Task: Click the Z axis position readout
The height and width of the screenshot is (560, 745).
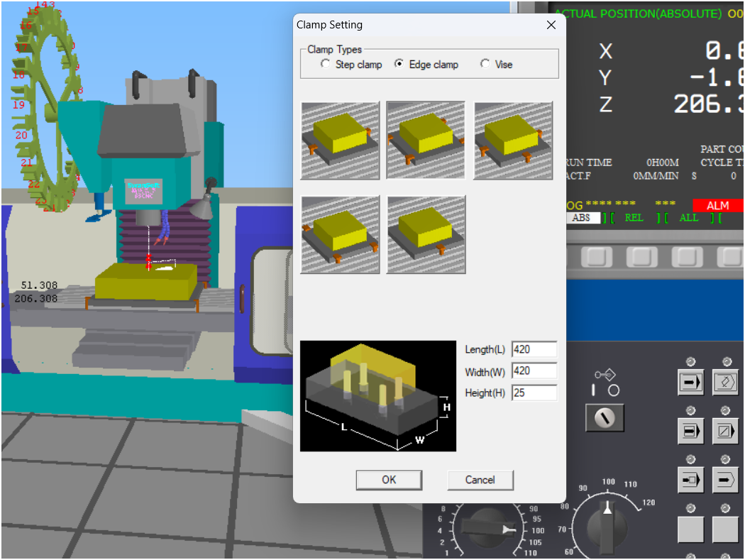Action: tap(708, 104)
